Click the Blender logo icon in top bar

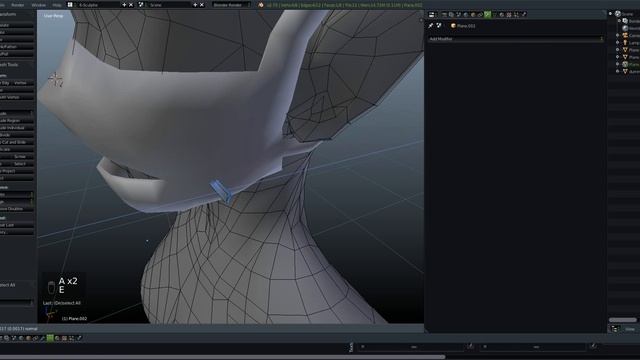261,5
